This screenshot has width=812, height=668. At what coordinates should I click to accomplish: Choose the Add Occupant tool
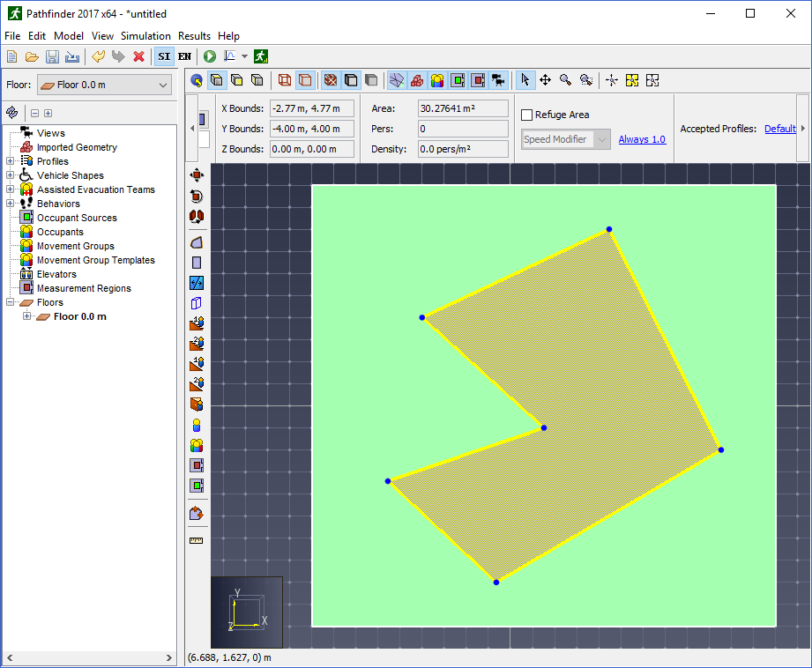click(197, 425)
